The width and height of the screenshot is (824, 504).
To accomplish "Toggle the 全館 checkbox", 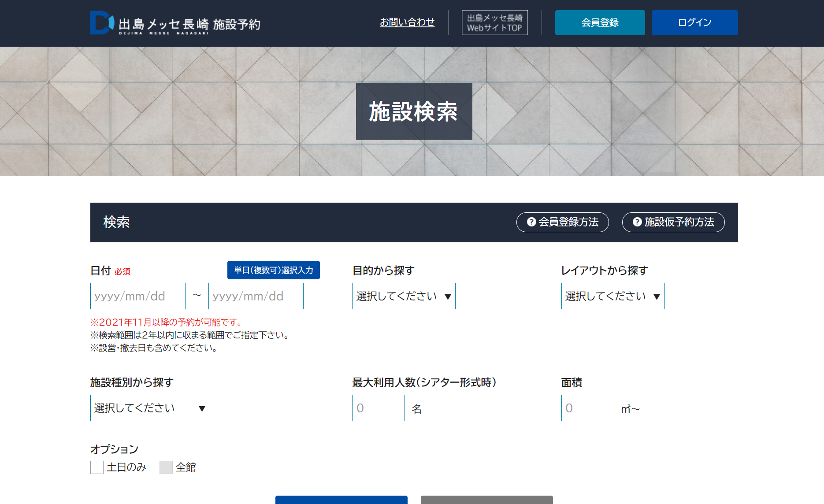I will 166,467.
